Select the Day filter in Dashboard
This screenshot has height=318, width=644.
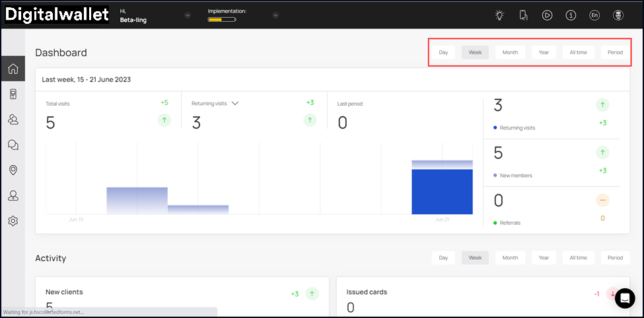click(443, 52)
